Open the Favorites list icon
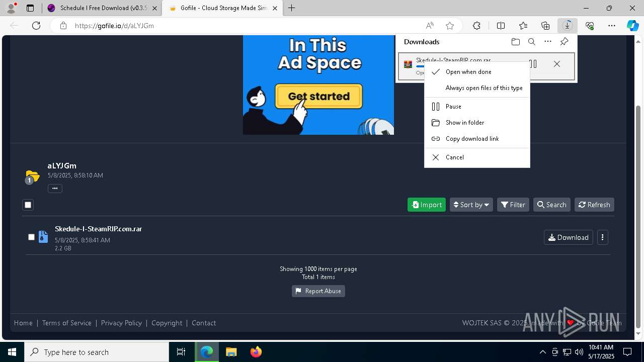644x362 pixels. tap(523, 26)
